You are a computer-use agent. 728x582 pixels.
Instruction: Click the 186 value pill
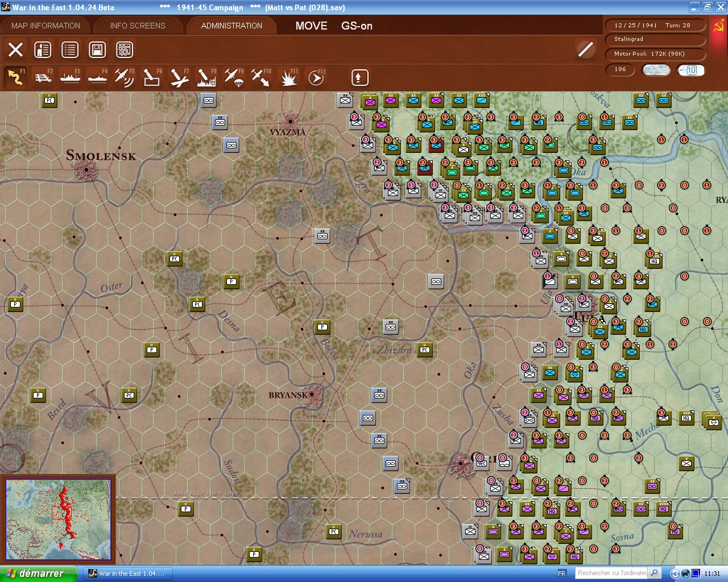[x=621, y=69]
